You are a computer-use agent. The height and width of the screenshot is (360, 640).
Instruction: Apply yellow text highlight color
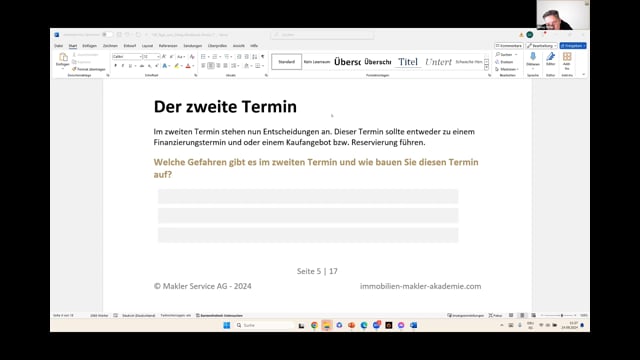177,66
